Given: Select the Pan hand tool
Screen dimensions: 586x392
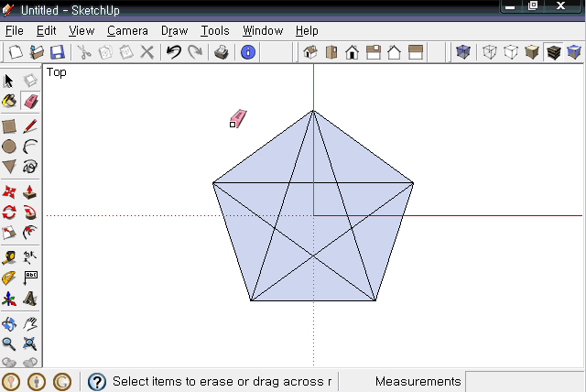Looking at the screenshot, I should point(30,324).
